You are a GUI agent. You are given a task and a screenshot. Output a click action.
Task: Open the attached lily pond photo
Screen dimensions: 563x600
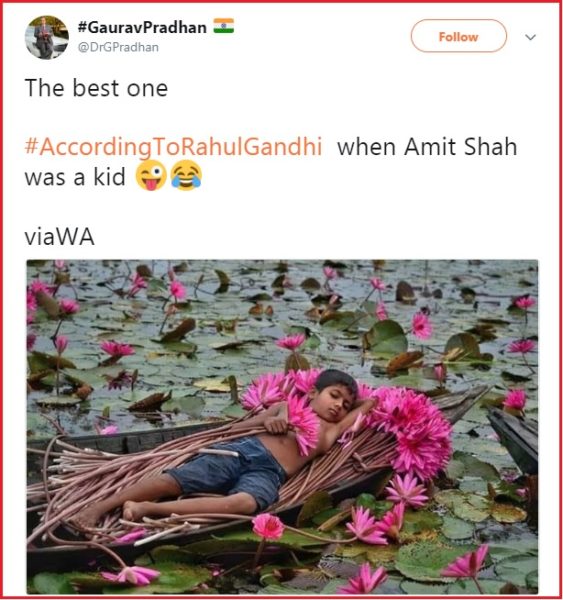[282, 427]
